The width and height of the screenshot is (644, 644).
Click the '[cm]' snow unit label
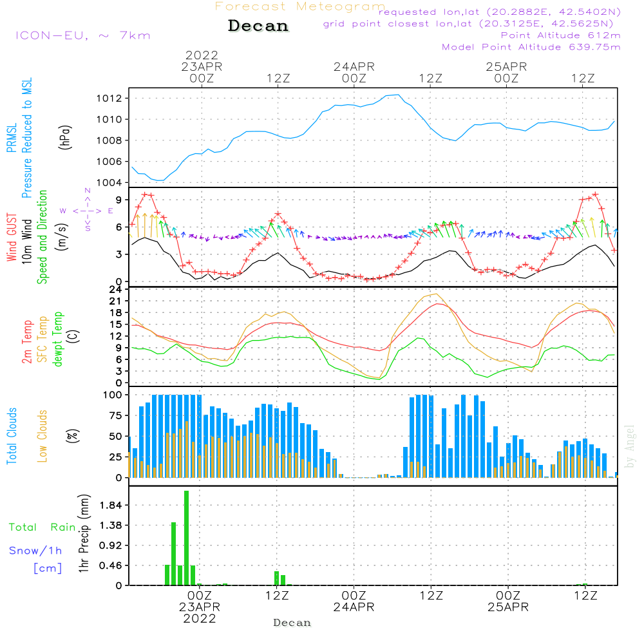click(x=48, y=569)
